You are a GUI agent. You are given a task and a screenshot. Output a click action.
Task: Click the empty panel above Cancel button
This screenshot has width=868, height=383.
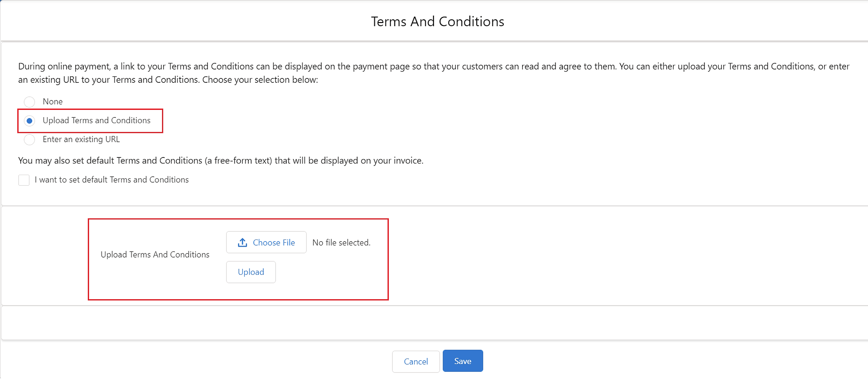(434, 323)
